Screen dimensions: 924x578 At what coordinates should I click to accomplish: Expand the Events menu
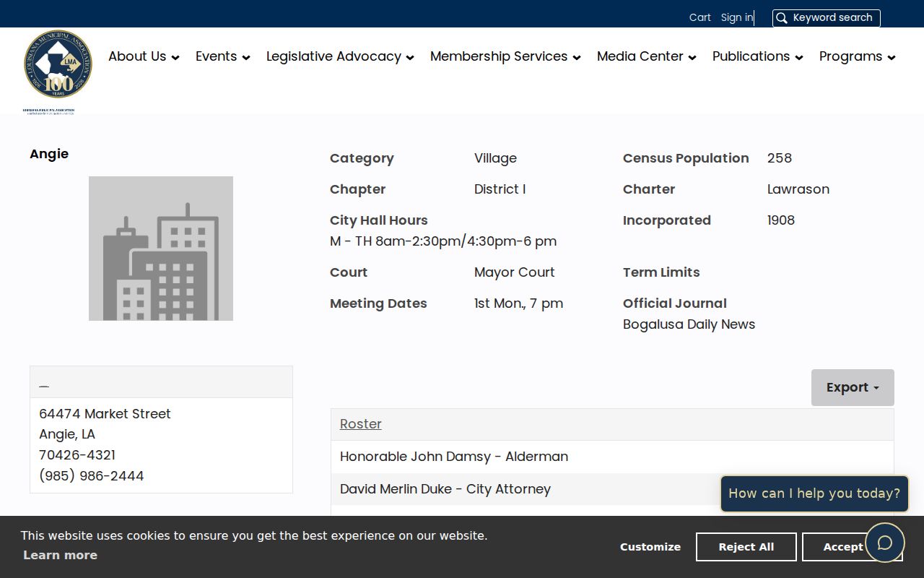click(x=223, y=56)
